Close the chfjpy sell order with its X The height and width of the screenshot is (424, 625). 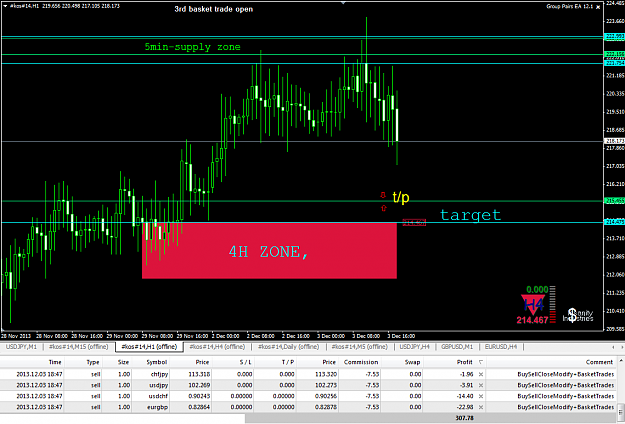(x=481, y=374)
